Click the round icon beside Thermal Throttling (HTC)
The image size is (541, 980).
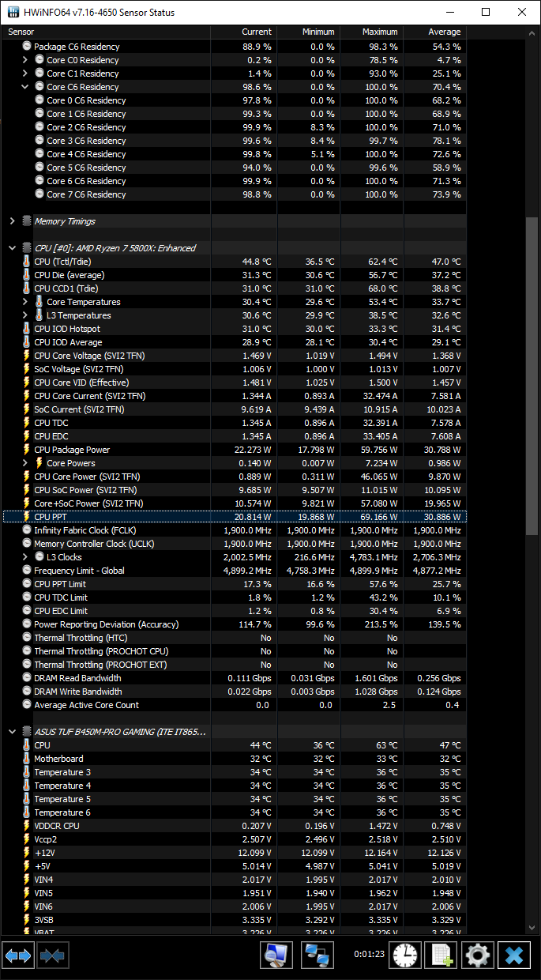tap(27, 638)
